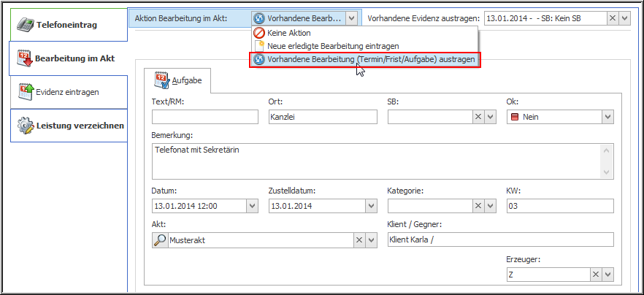Switch to Bearbeitung im Akt tab
The height and width of the screenshot is (295, 644).
[x=67, y=58]
